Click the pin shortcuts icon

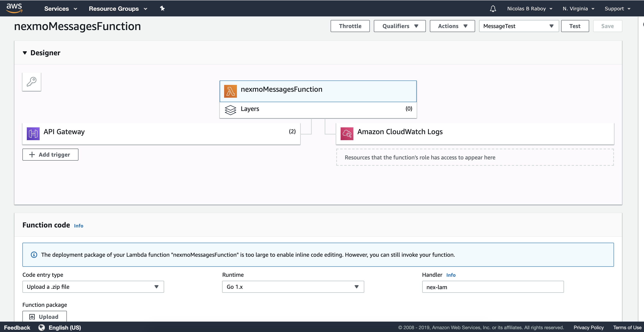(x=162, y=8)
